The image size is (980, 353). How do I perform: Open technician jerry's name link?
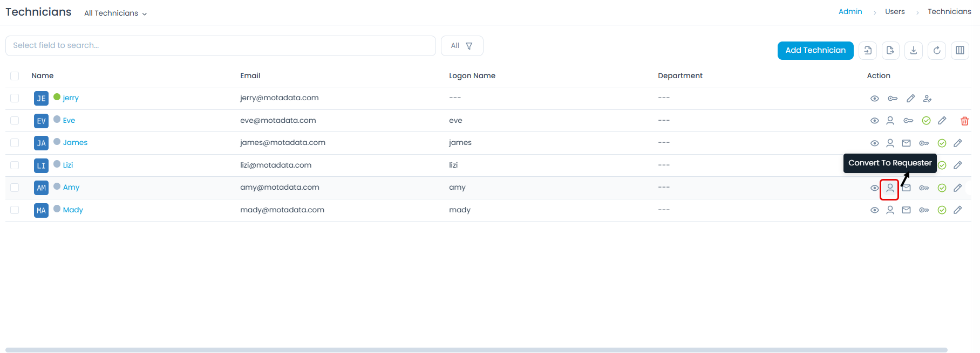click(71, 98)
